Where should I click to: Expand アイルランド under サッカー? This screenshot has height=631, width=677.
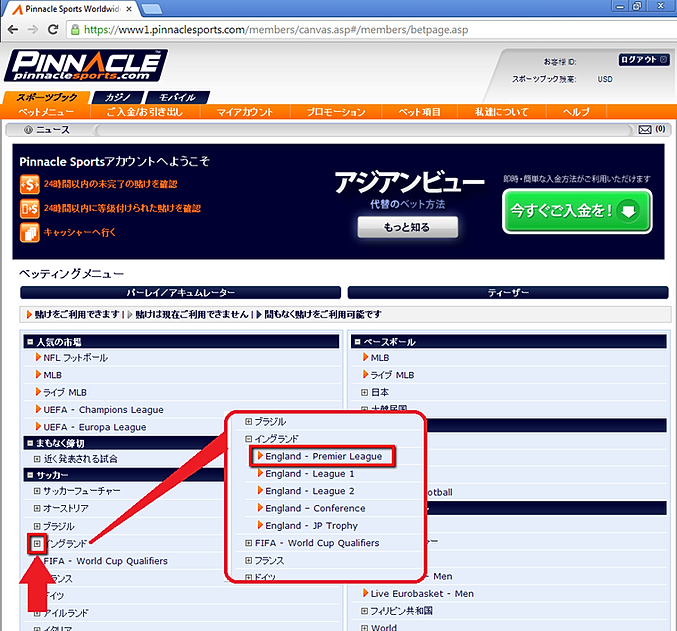coord(37,613)
